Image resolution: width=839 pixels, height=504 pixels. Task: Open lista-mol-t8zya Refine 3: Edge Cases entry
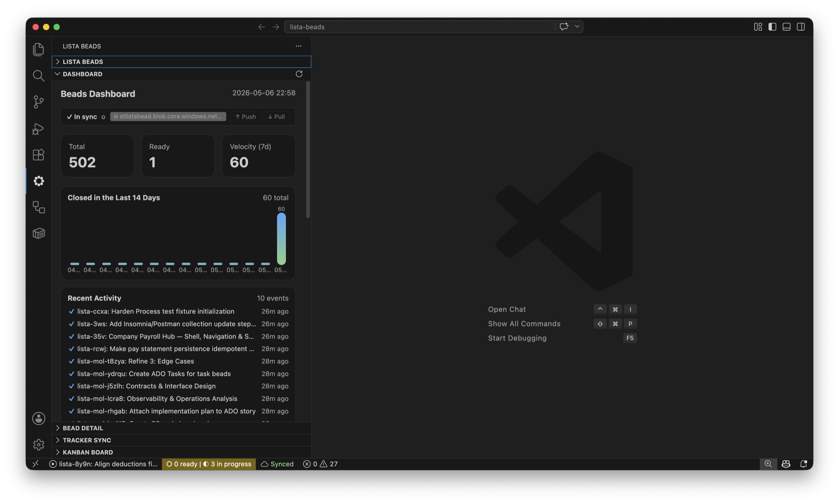pos(178,361)
